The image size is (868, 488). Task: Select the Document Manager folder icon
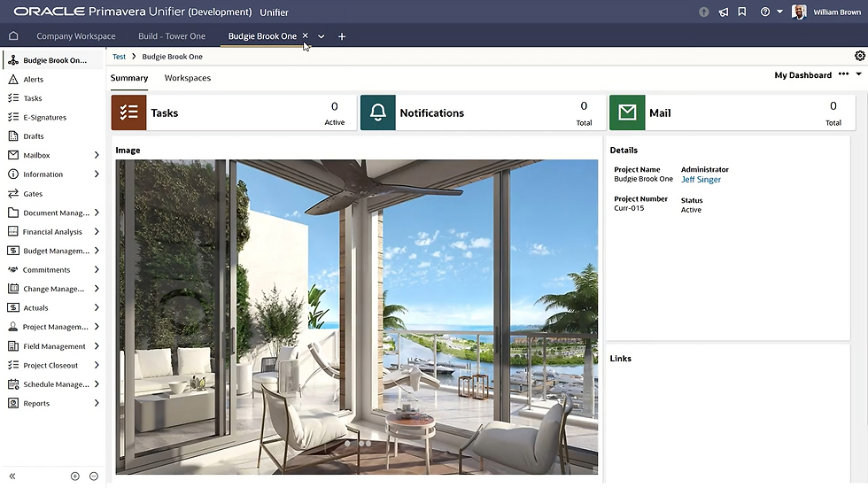pyautogui.click(x=13, y=213)
